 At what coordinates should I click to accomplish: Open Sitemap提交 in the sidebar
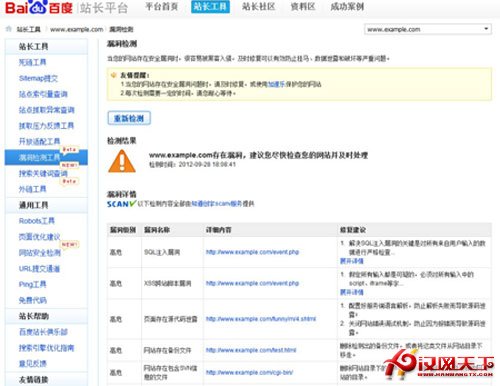point(38,78)
